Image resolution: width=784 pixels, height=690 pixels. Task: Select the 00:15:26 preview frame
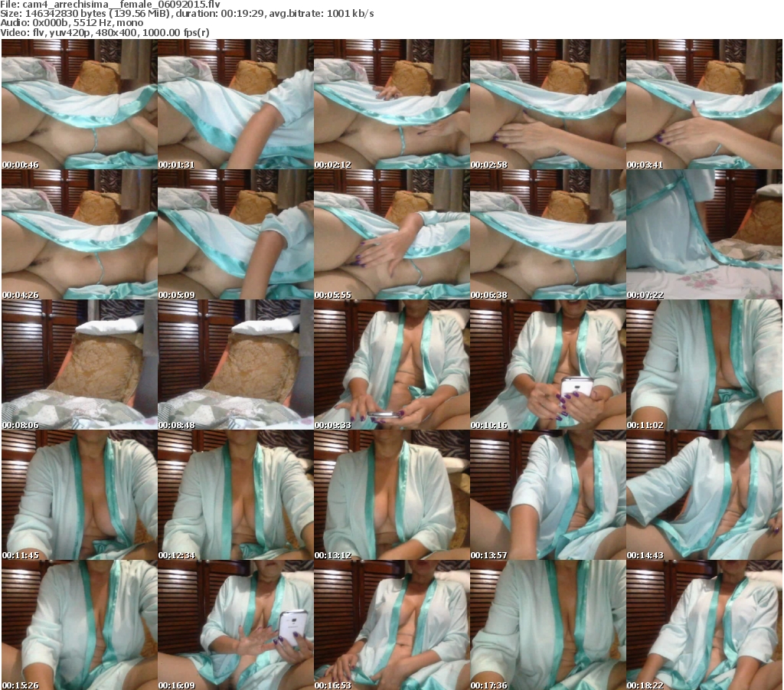[80, 625]
